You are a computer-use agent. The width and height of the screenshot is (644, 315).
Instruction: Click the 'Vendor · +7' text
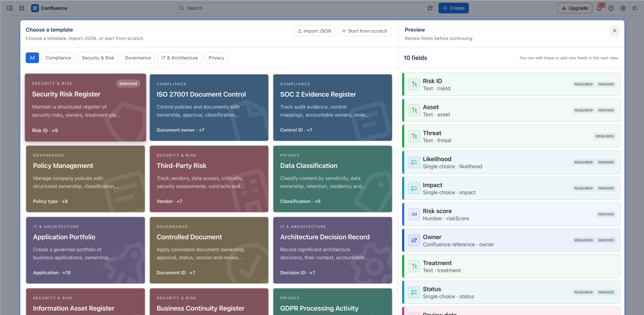click(x=169, y=201)
